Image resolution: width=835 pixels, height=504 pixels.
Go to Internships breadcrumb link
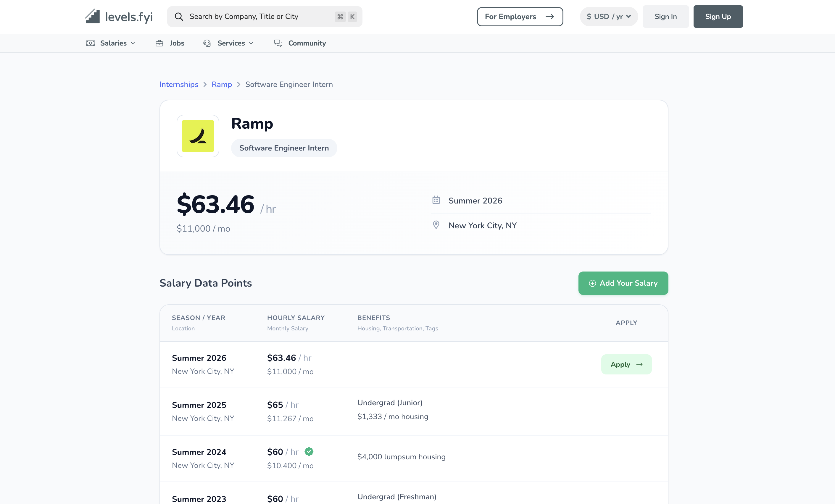pos(179,84)
